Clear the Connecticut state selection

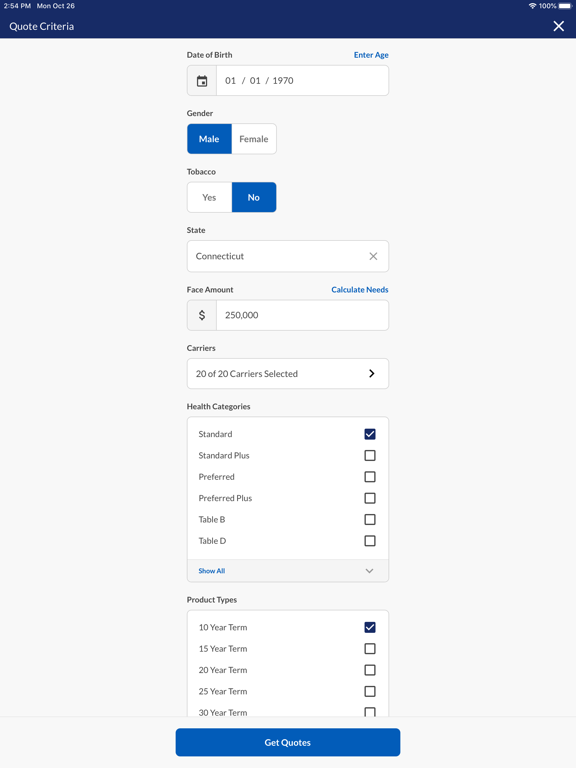[x=373, y=256]
